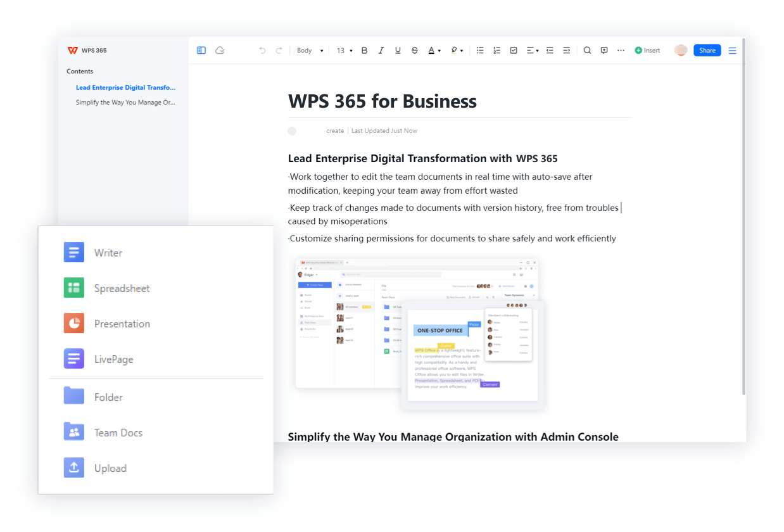Open the hamburger menu at top right

(732, 50)
